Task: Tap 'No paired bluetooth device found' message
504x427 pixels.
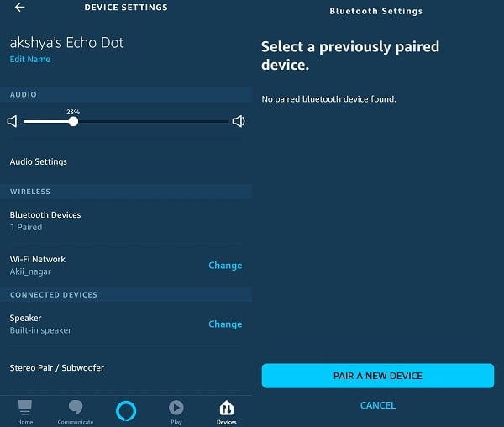Action: tap(328, 99)
